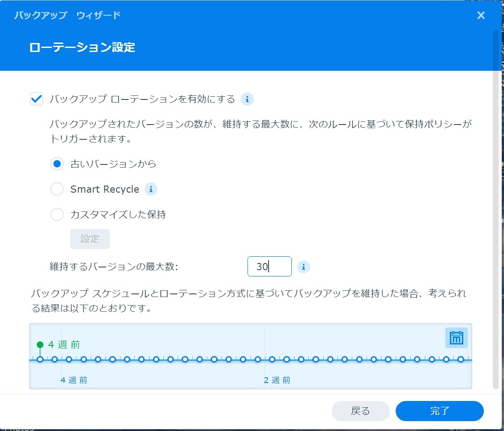Show the Smart Recycle info tooltip icon
The height and width of the screenshot is (431, 504).
tap(151, 189)
